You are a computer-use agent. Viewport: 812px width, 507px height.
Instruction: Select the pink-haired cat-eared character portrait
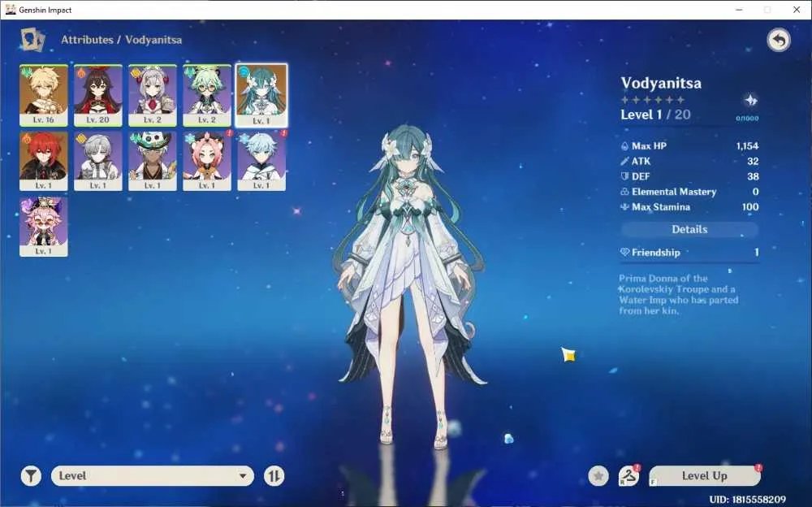click(x=206, y=161)
